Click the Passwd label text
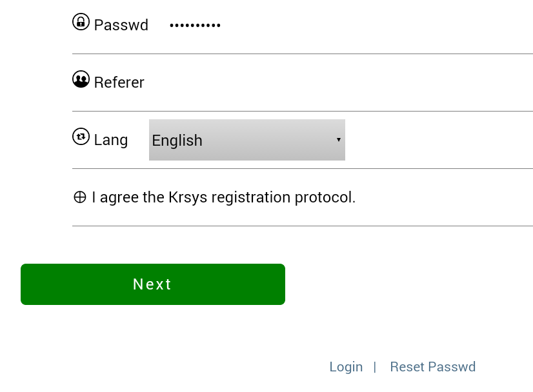This screenshot has width=533, height=392. (x=121, y=25)
